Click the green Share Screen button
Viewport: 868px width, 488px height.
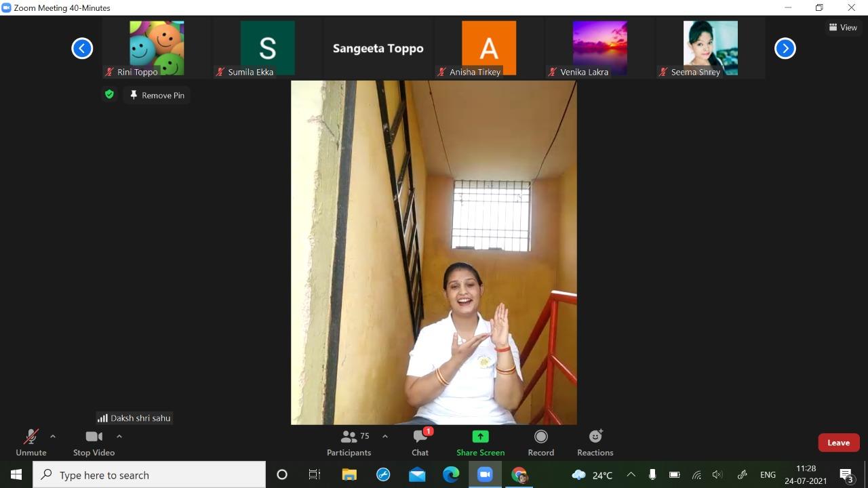point(480,443)
